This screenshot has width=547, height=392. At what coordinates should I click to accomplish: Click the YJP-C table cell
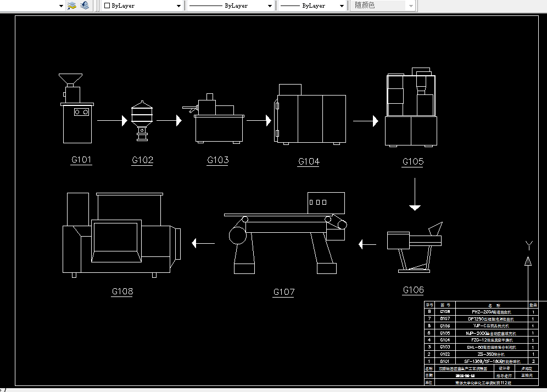(x=492, y=326)
